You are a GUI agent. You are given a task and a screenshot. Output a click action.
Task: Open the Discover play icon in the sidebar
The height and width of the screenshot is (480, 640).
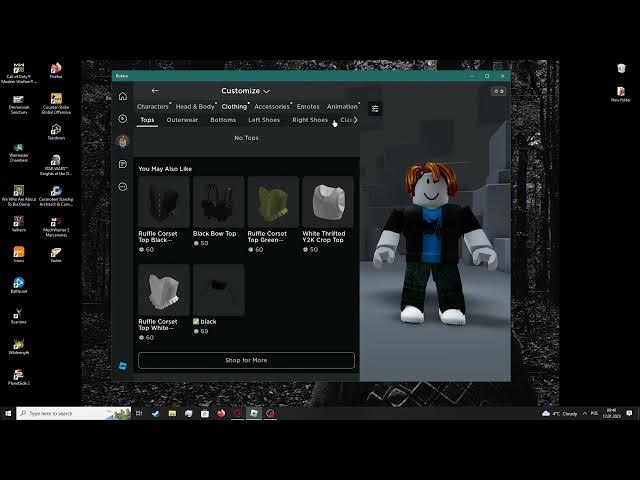(123, 119)
